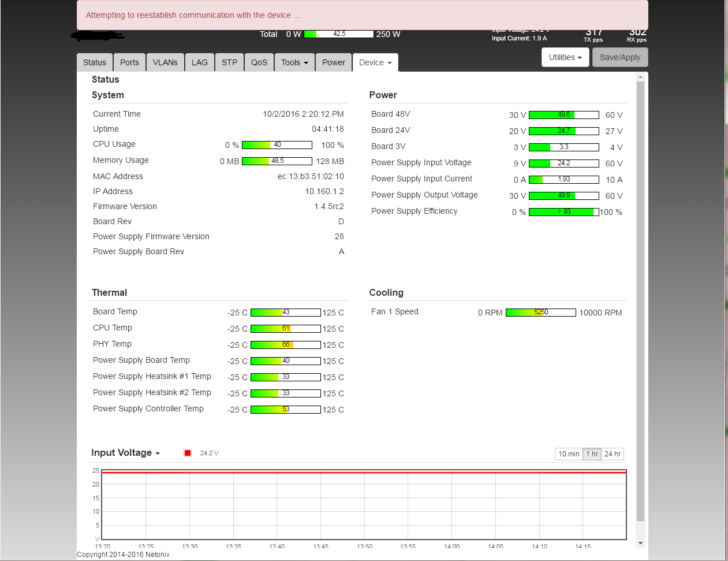Click the scrollbar down arrow
This screenshot has width=728, height=561.
pyautogui.click(x=640, y=543)
